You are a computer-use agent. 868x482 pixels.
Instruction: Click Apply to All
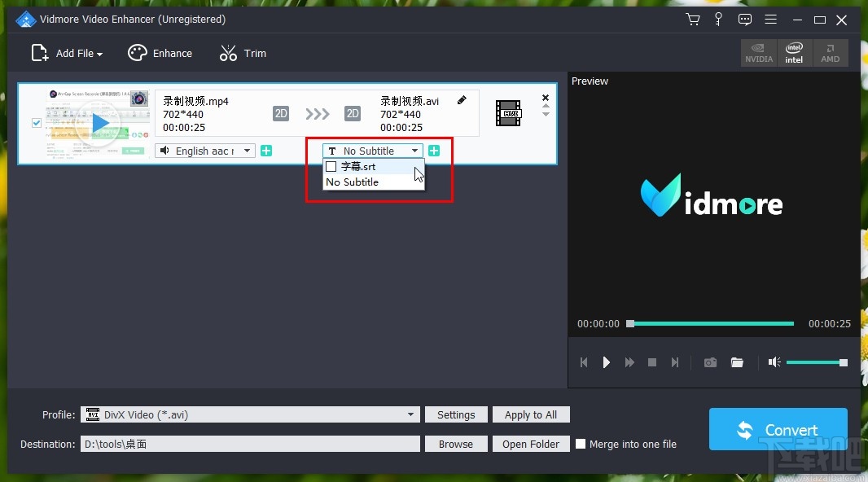click(531, 414)
